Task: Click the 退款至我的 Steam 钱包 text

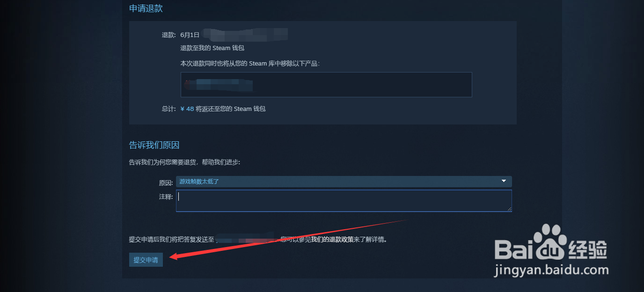Action: point(212,48)
